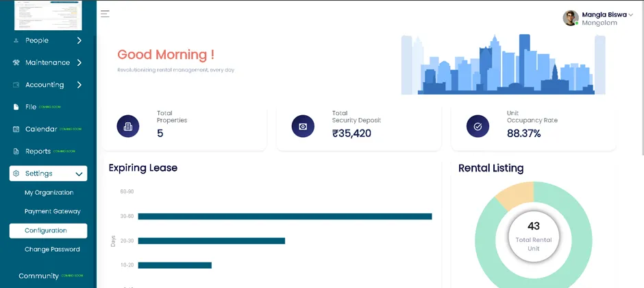
Task: Click the page vertical scrollbar
Action: tap(643, 78)
